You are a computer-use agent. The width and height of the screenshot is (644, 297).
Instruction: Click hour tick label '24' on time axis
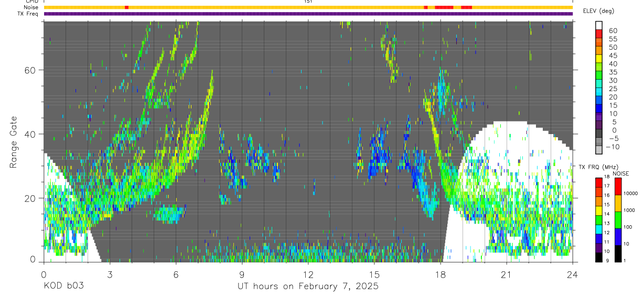tap(572, 274)
